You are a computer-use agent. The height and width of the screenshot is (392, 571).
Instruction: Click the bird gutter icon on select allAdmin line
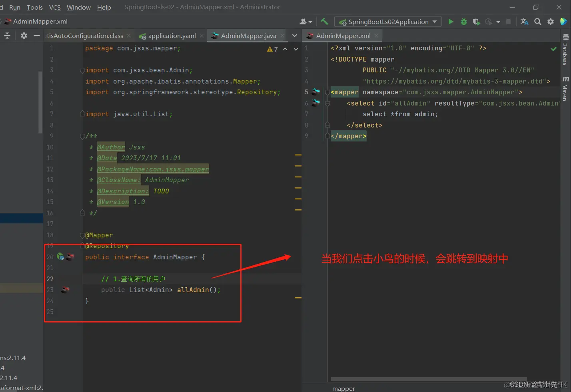pyautogui.click(x=316, y=103)
